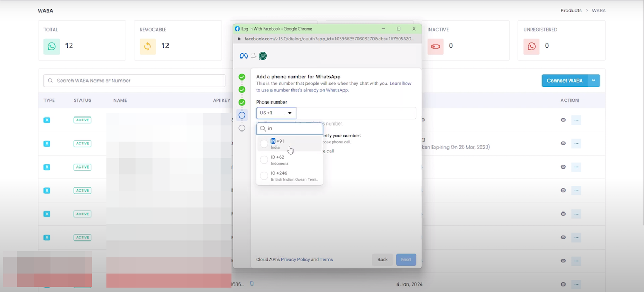644x292 pixels.
Task: Choose the Indonesia ID +62 option
Action: point(290,160)
